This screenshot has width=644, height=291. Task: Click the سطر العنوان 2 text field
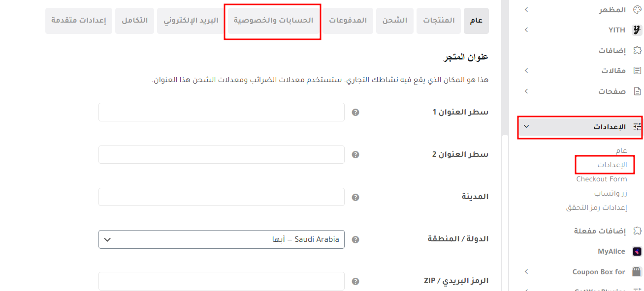pos(222,154)
